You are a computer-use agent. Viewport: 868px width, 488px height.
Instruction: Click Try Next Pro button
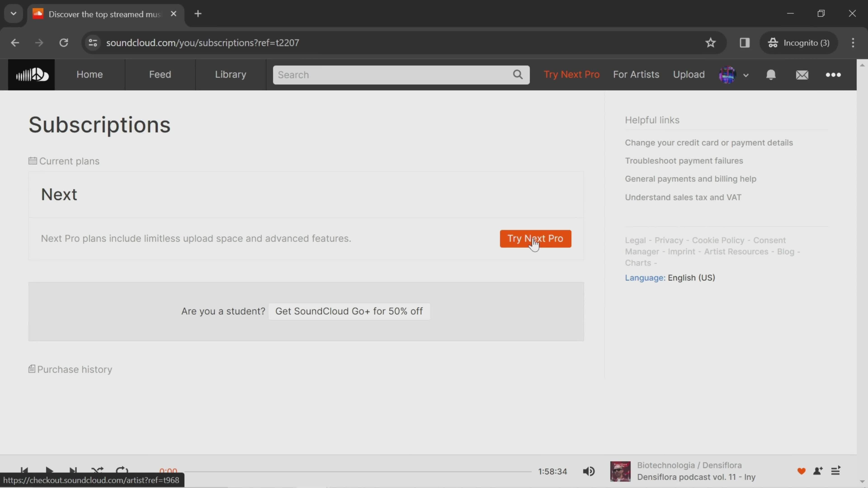535,238
